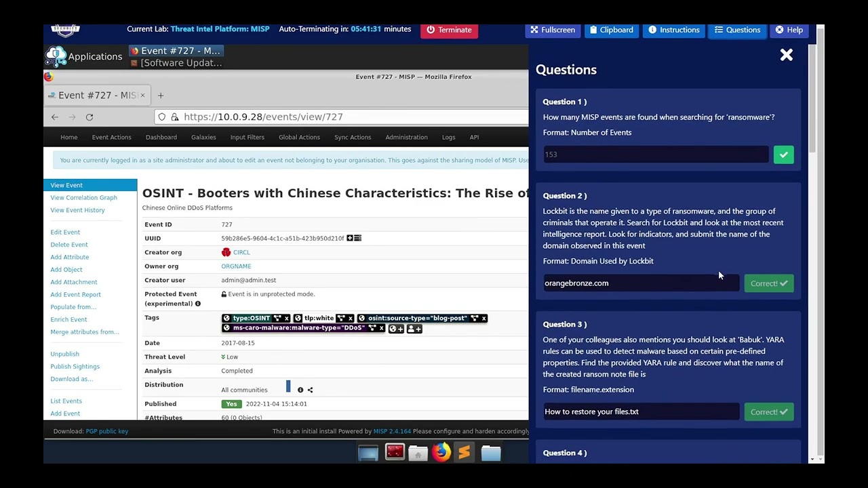Screen dimensions: 868x488
Task: Switch to Event #727 Firefox window task
Action: (x=176, y=51)
